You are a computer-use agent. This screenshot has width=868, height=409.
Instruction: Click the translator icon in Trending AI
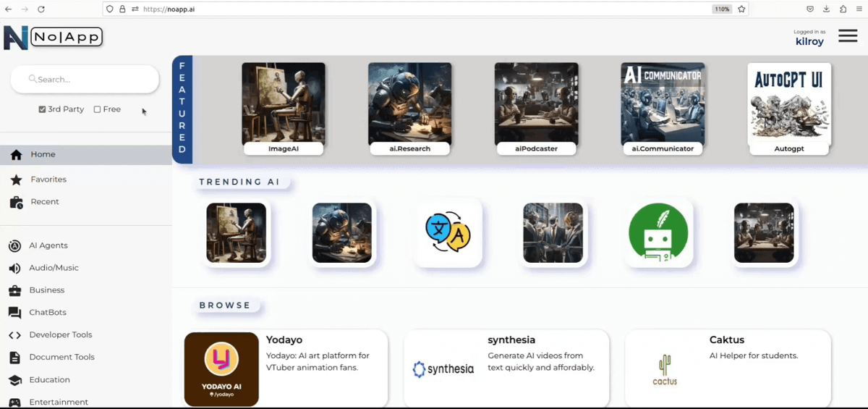click(x=448, y=232)
